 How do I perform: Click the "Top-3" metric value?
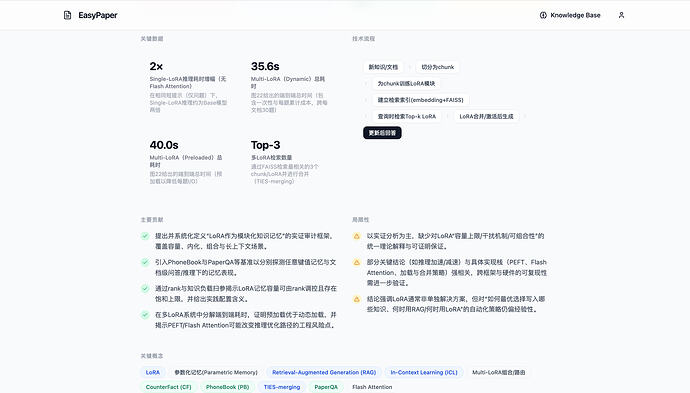(x=265, y=145)
